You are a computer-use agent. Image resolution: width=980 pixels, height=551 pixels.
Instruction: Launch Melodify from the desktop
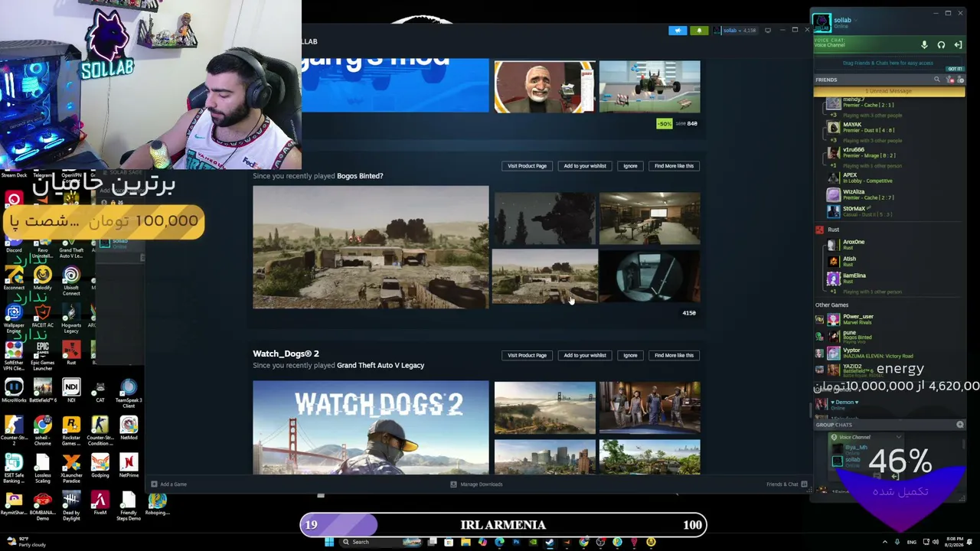43,279
